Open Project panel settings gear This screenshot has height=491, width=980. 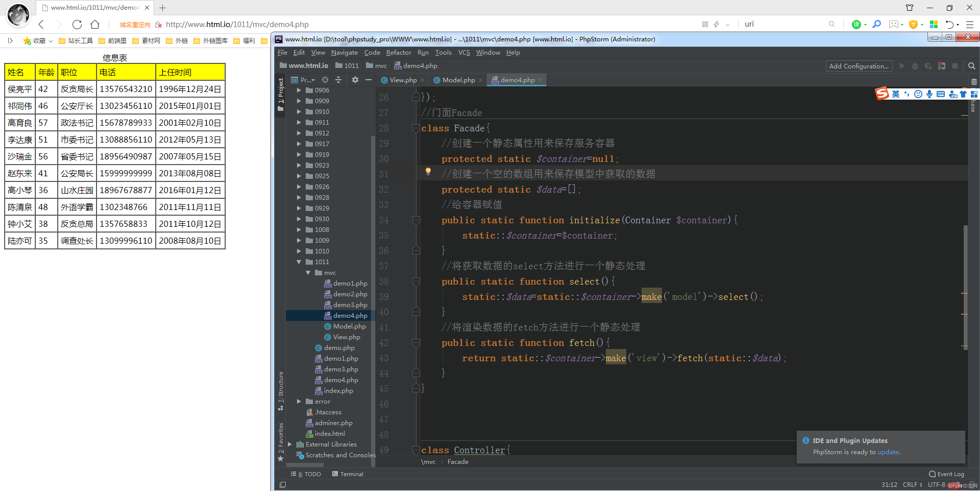(x=355, y=80)
